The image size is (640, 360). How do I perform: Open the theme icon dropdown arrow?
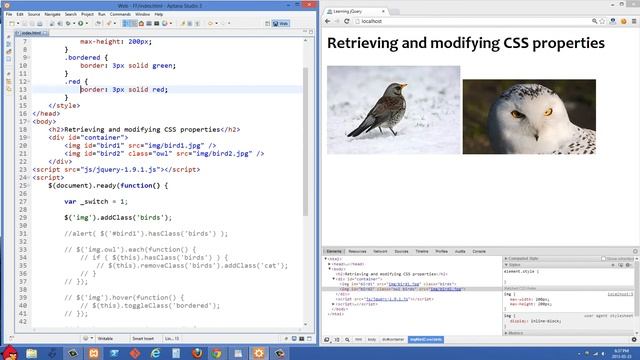coord(171,24)
